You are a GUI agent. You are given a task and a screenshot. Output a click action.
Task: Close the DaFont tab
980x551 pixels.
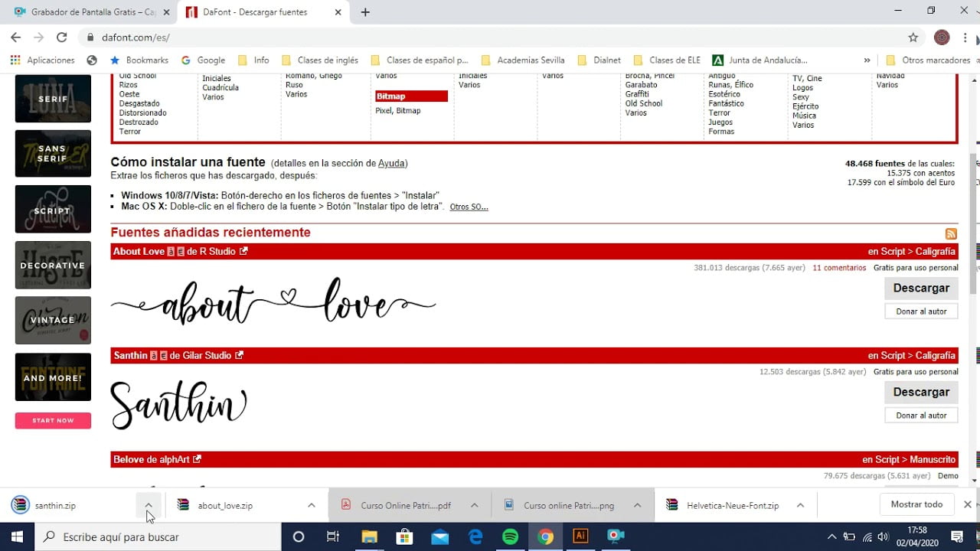337,12
